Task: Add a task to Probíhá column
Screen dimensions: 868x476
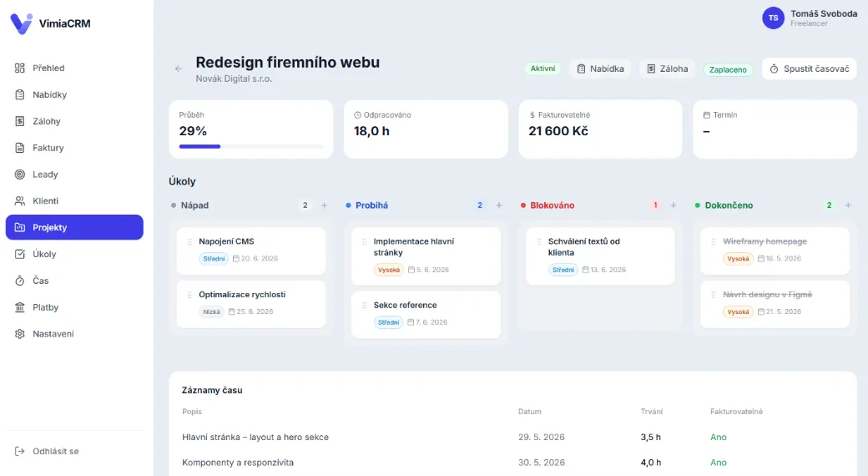Action: 499,205
